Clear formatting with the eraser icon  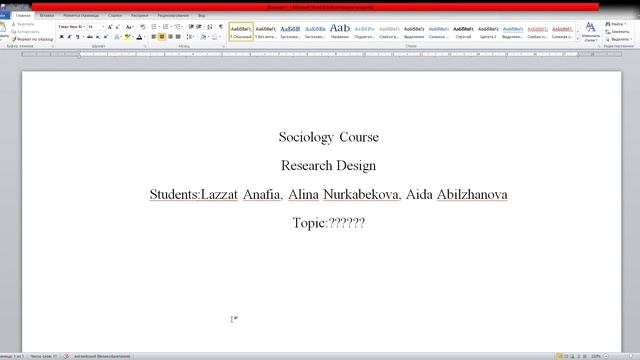(x=142, y=27)
